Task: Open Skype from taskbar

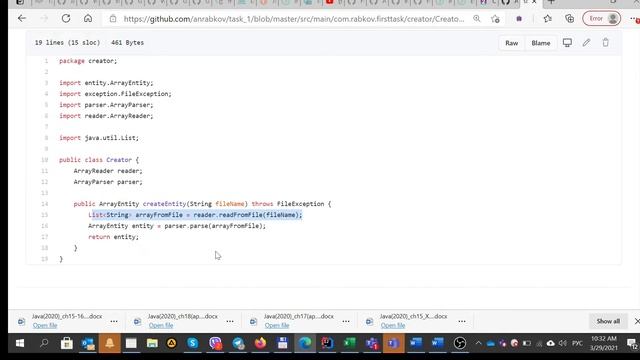Action: tap(193, 343)
